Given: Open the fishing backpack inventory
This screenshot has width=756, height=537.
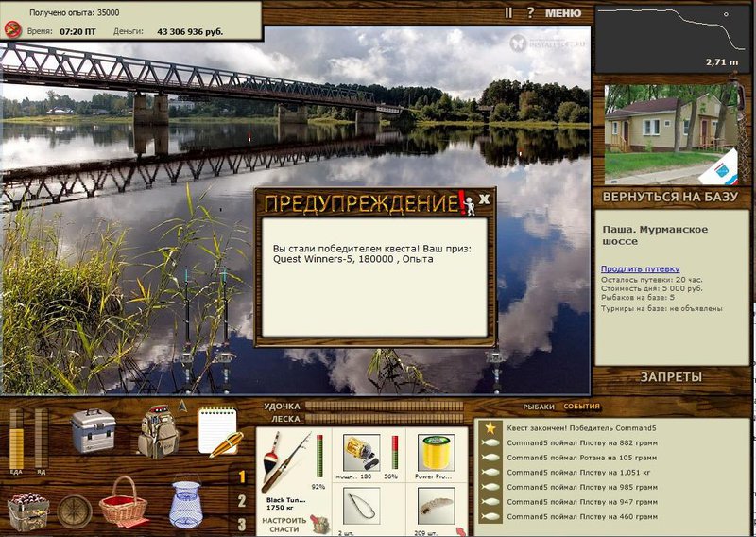Looking at the screenshot, I should point(158,432).
